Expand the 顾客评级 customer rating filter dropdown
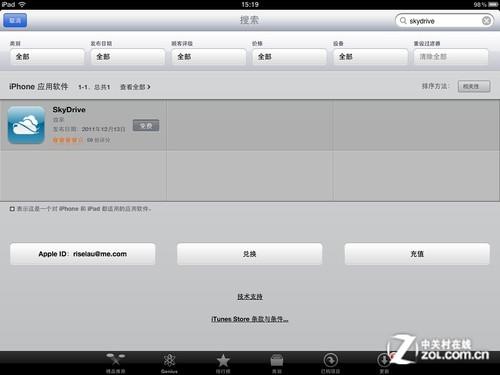 click(209, 57)
